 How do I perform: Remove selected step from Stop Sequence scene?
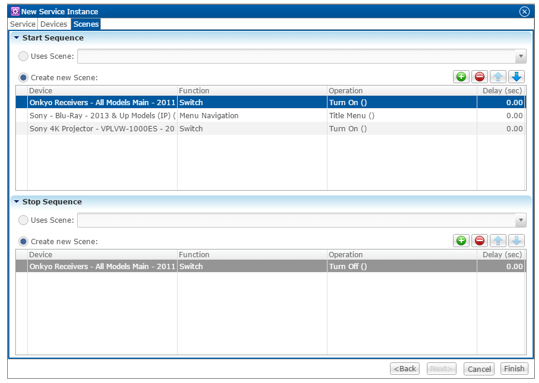[x=480, y=241]
